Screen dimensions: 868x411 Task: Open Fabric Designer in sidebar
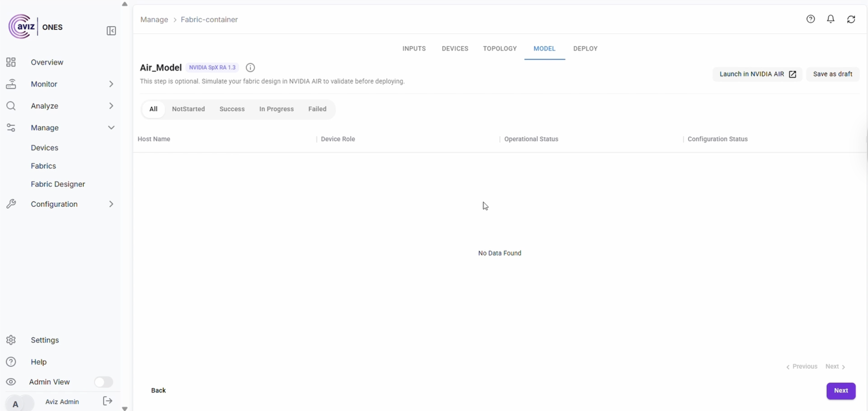coord(58,184)
